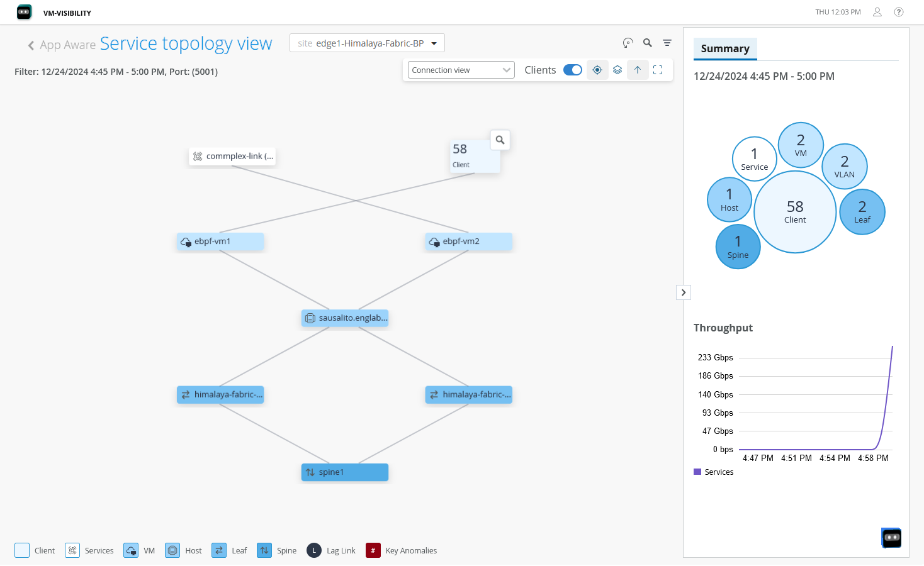Image resolution: width=924 pixels, height=566 pixels.
Task: Open the site edge1-Himalaya-Fabric-BP dropdown
Action: (367, 43)
